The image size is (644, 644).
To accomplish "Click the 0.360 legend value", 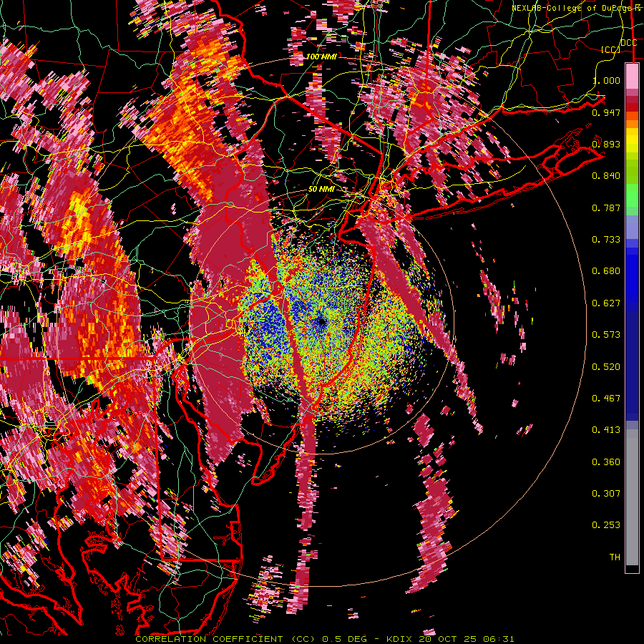I will pos(606,462).
